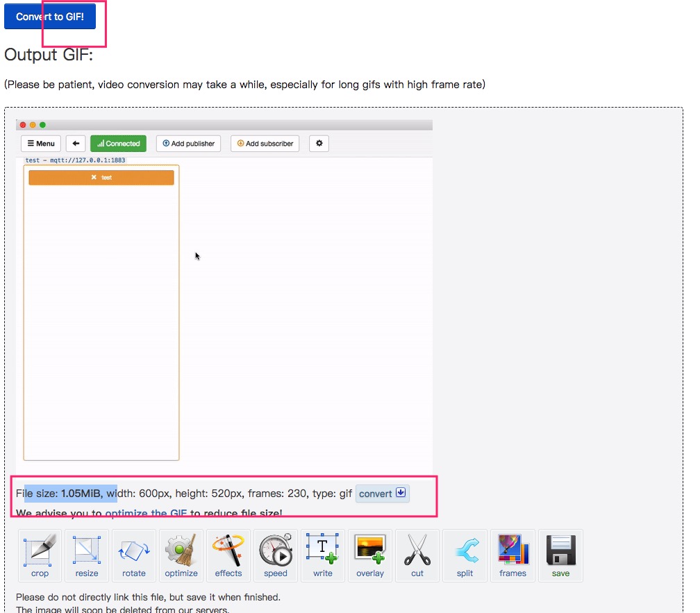Image resolution: width=700 pixels, height=613 pixels.
Task: Follow the optimize the GIF link
Action: [146, 513]
